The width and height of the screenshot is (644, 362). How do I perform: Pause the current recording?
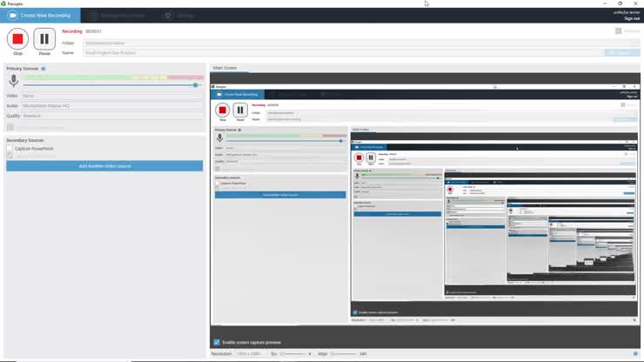[44, 39]
